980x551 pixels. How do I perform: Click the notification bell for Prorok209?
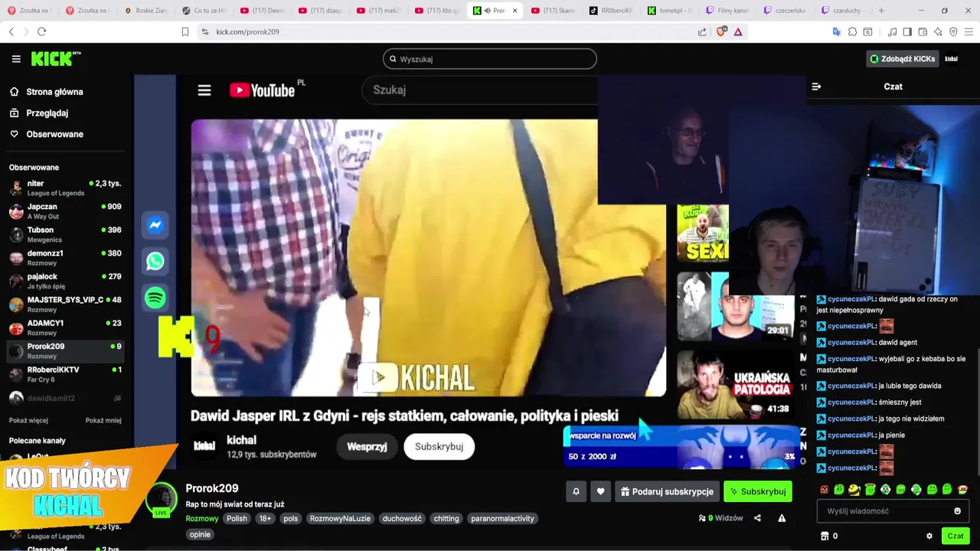pos(576,492)
